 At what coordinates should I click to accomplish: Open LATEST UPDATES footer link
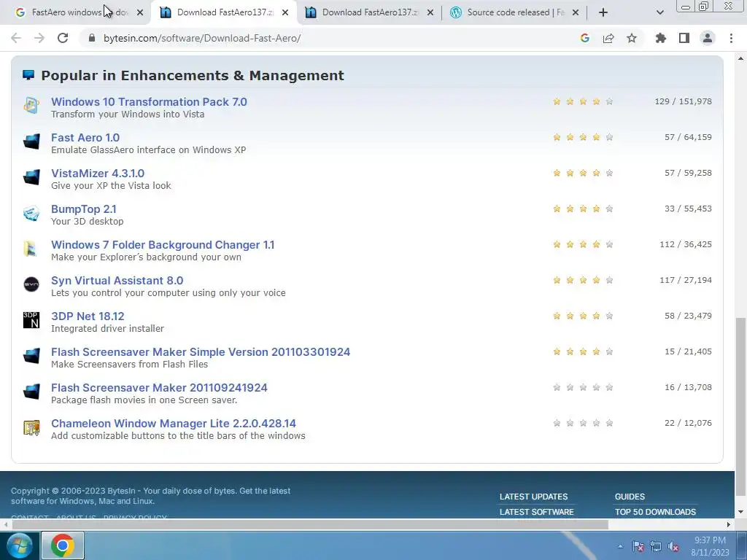coord(533,497)
